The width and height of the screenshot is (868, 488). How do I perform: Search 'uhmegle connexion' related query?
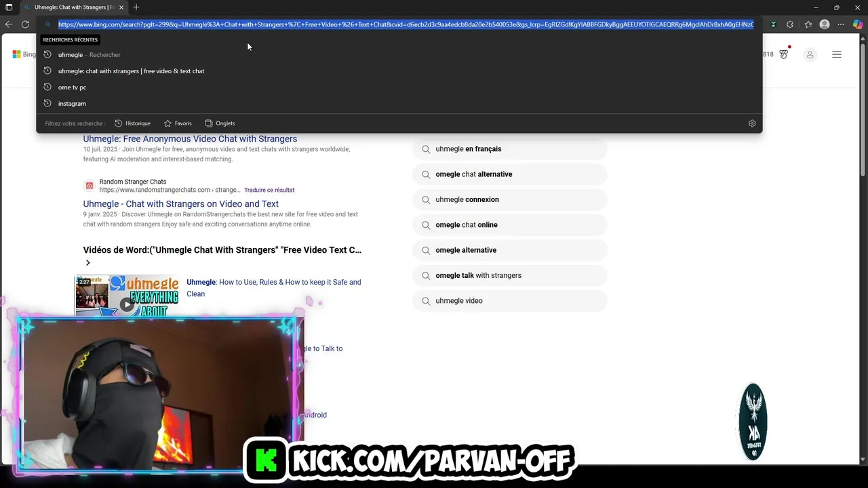510,200
